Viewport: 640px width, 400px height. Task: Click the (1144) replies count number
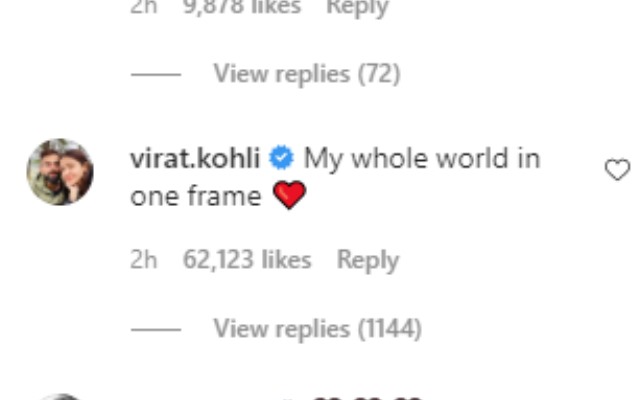(390, 329)
